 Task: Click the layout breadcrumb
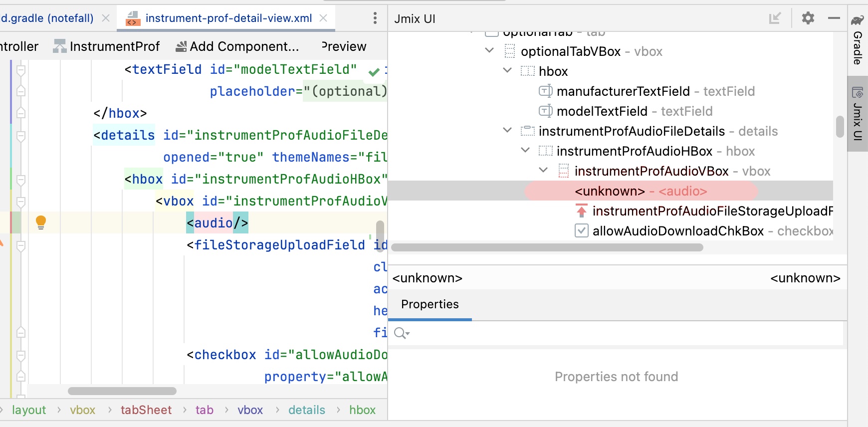tap(29, 410)
